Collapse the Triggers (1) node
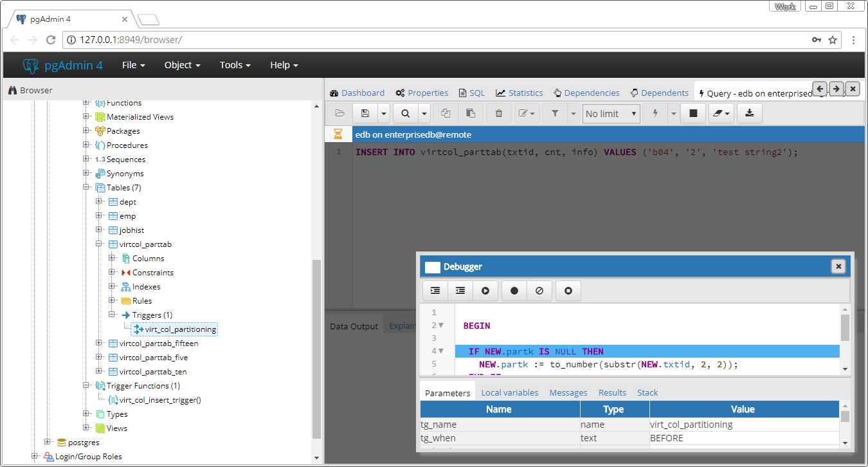 pos(112,315)
